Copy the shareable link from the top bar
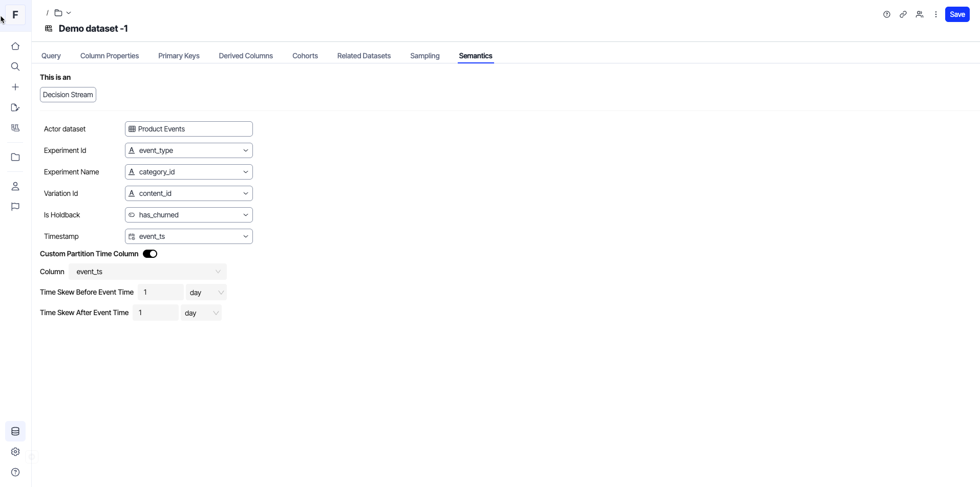Screen dimensions: 980x487 pos(903,14)
